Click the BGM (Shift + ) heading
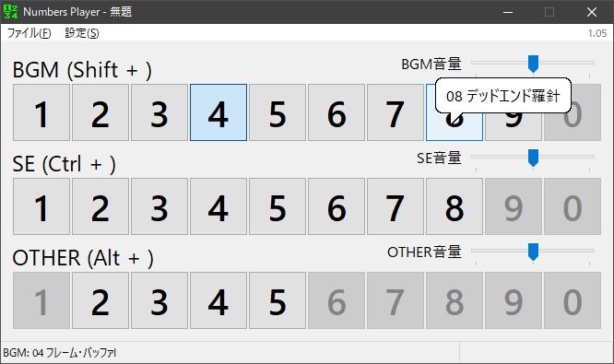 tap(82, 70)
